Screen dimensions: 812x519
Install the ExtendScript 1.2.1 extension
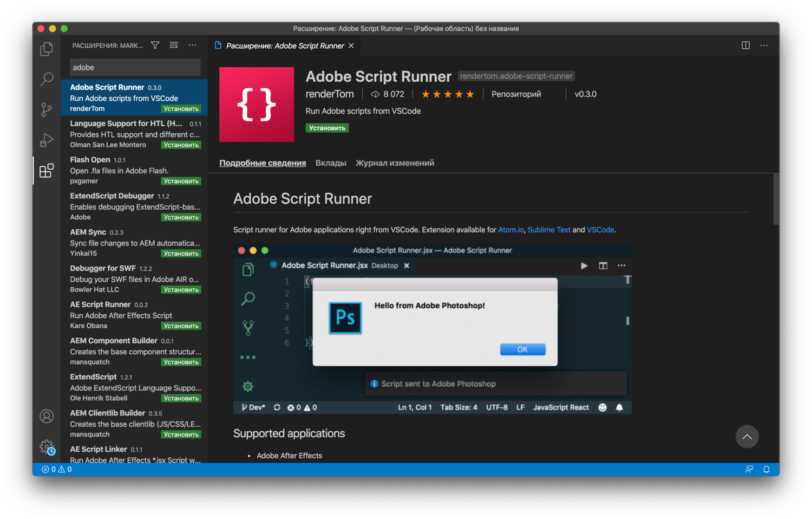coord(181,398)
